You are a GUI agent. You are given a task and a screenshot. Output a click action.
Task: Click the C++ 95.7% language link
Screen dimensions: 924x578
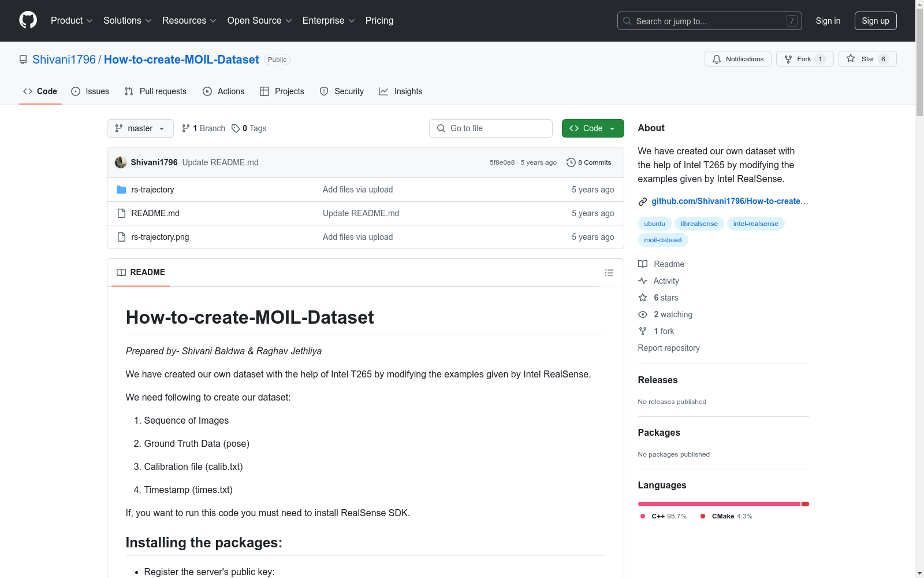coord(664,516)
